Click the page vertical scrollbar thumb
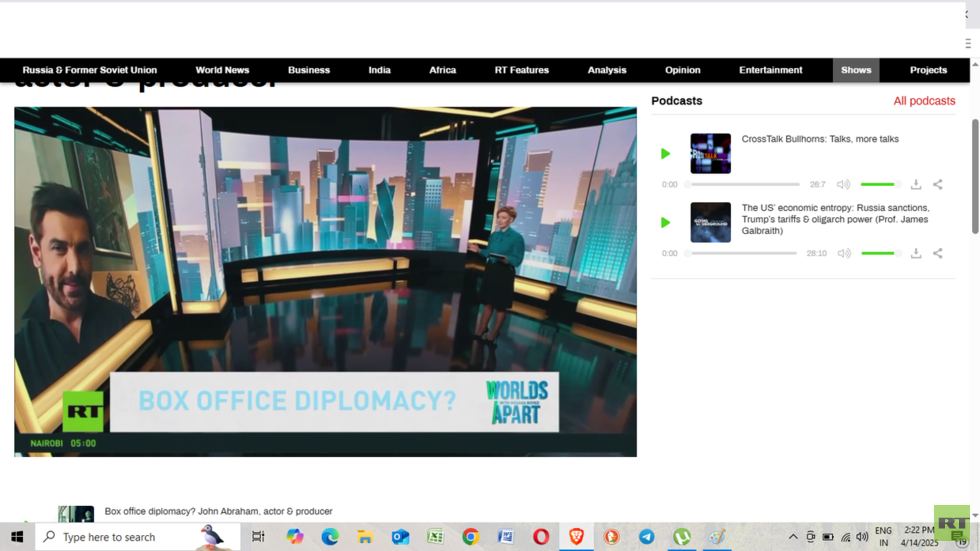This screenshot has width=980, height=551. pyautogui.click(x=975, y=176)
